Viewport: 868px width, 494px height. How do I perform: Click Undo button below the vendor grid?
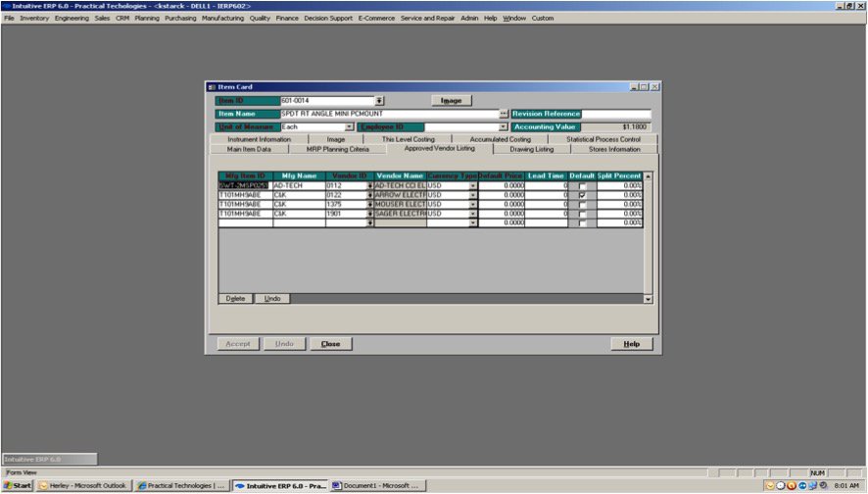tap(272, 299)
